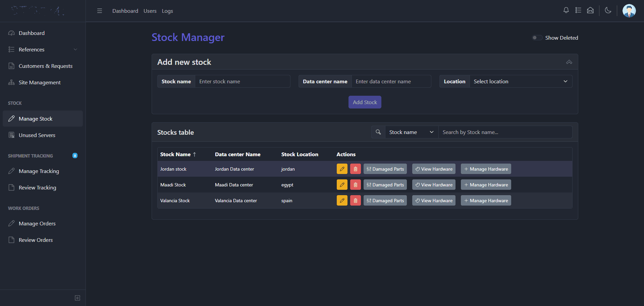Click the sidebar collapse icon at bottom
Viewport: 644px width, 306px height.
tap(77, 298)
